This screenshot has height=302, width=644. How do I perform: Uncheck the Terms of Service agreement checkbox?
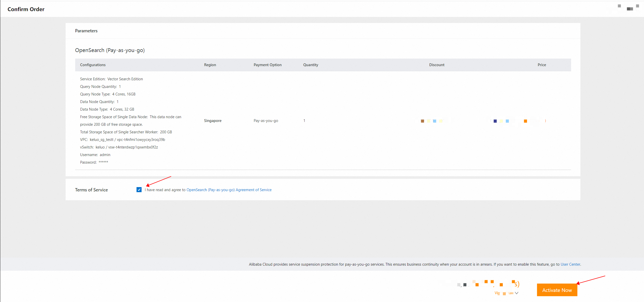139,190
